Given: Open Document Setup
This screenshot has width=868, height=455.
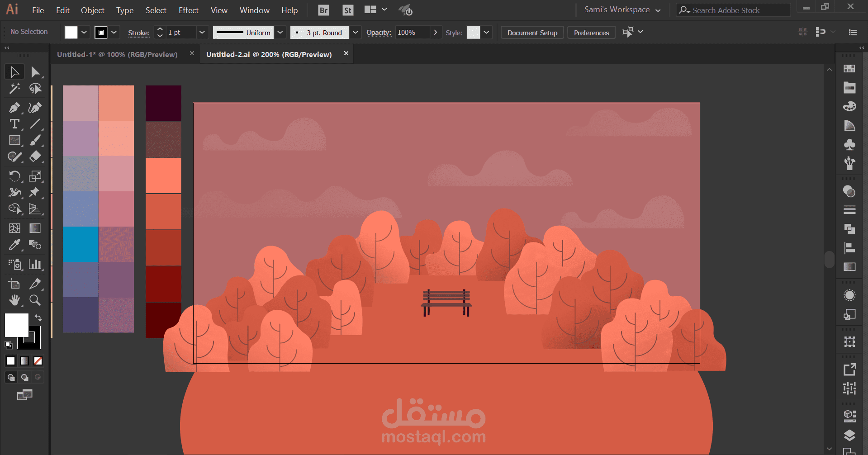Looking at the screenshot, I should (x=532, y=32).
